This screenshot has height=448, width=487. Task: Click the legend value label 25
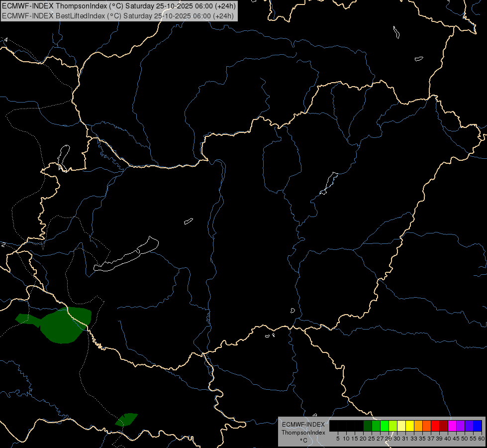pos(372,439)
